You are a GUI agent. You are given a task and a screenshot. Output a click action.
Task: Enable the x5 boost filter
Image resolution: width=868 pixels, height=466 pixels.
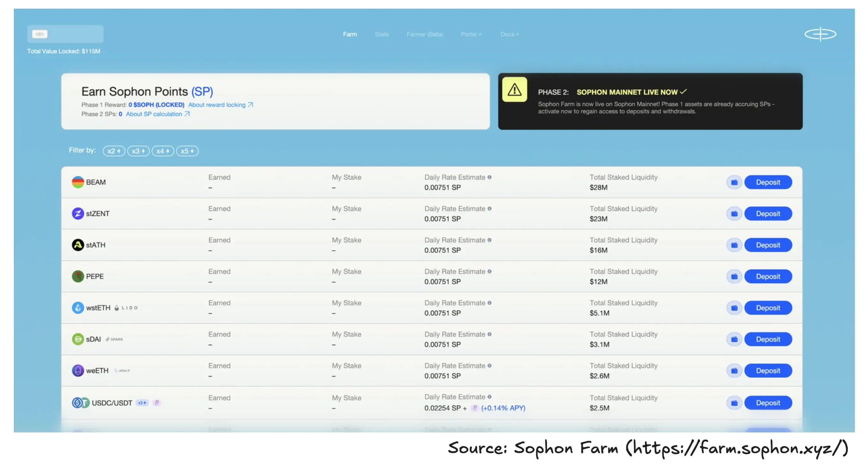[187, 151]
